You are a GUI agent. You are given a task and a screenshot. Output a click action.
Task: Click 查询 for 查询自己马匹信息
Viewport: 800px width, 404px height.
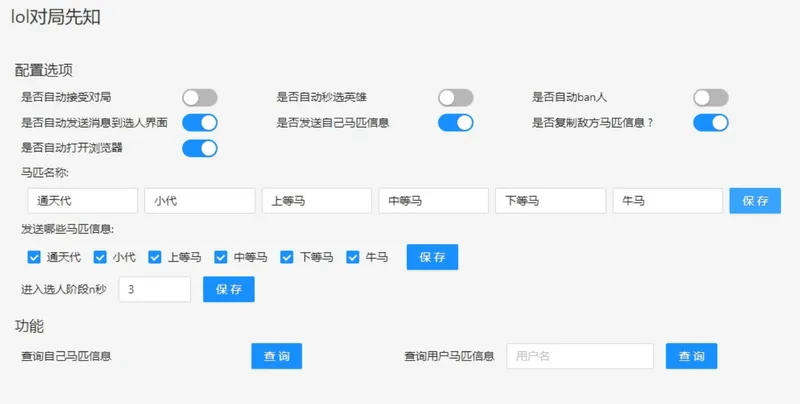(277, 356)
